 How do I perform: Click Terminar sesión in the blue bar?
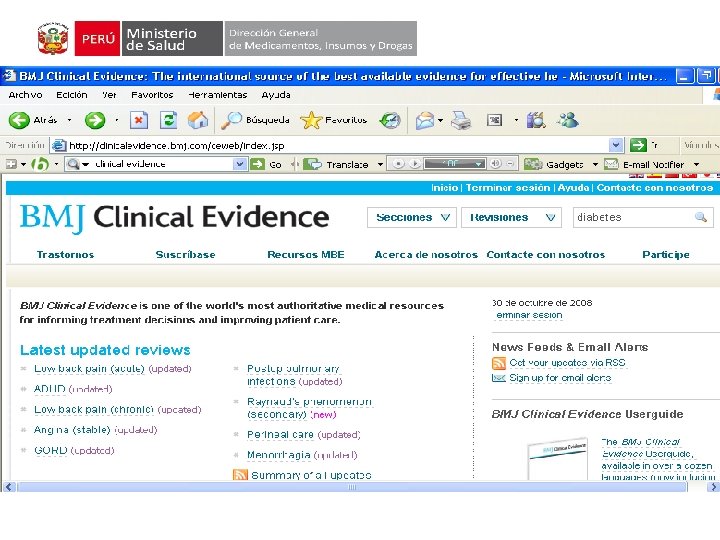pos(508,188)
